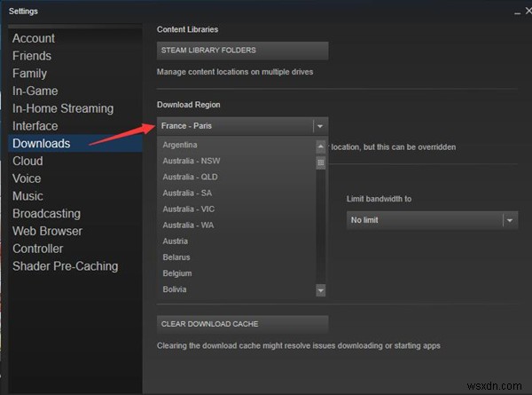Choose Australia - WA from list

tap(237, 225)
